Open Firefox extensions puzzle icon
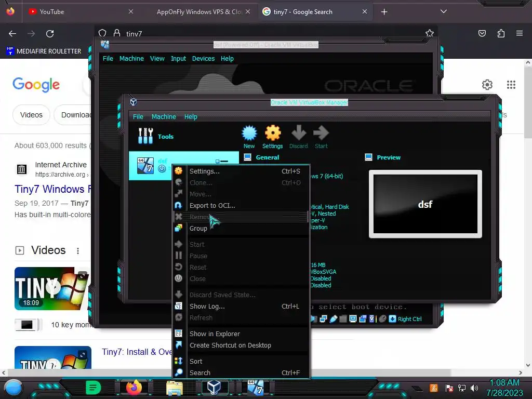Screen dimensions: 532x399 point(501,33)
